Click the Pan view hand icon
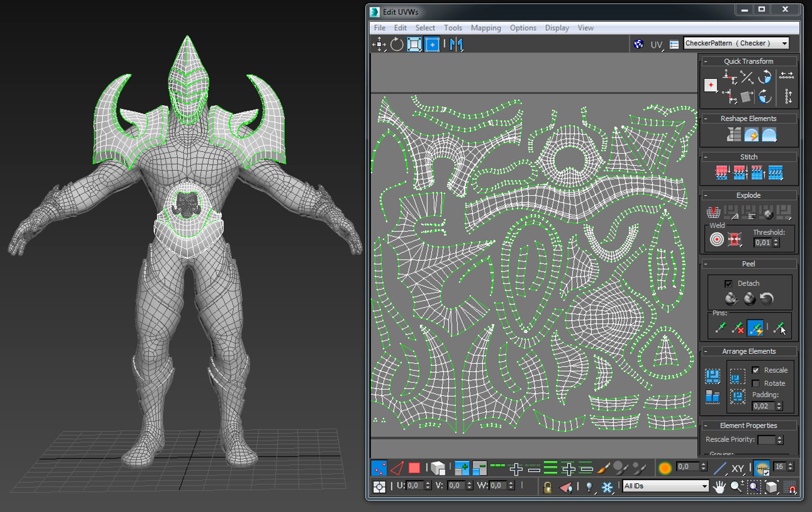The height and width of the screenshot is (512, 812). point(719,486)
